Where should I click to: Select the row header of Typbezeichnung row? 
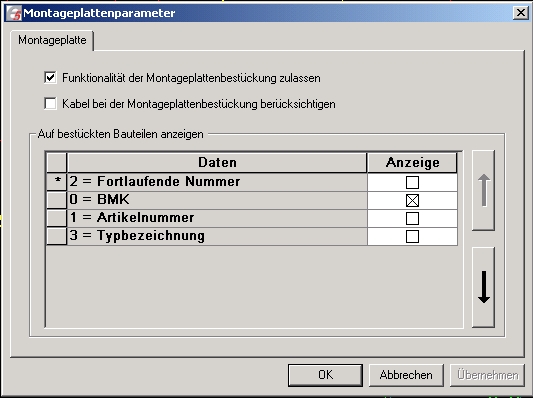pyautogui.click(x=56, y=236)
